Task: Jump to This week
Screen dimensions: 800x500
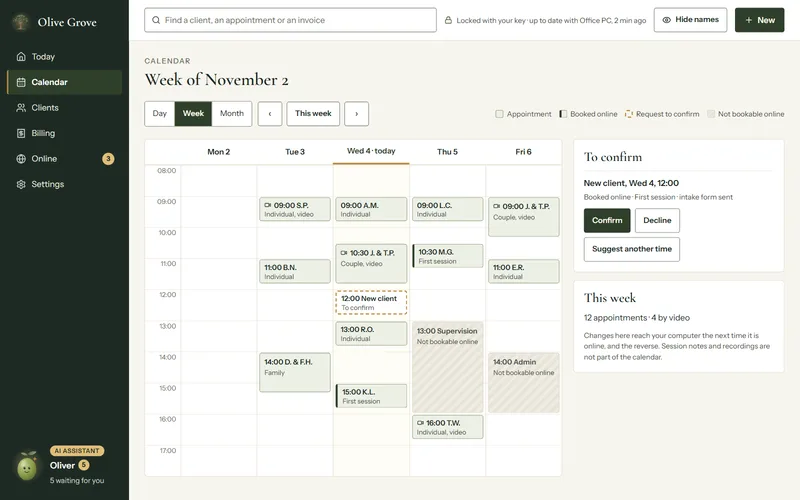Action: 313,114
